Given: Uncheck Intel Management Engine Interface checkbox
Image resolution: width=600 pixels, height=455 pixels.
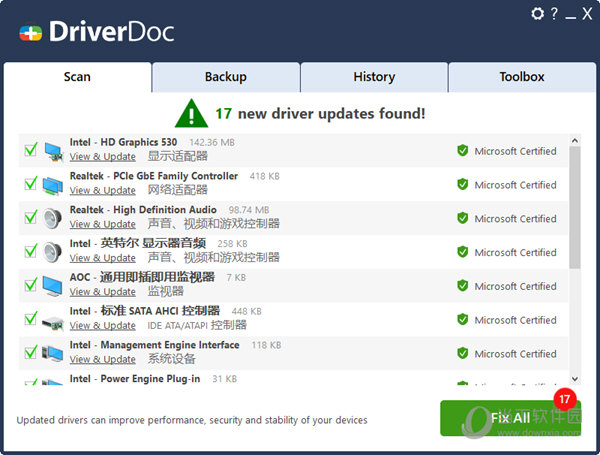Looking at the screenshot, I should 31,351.
